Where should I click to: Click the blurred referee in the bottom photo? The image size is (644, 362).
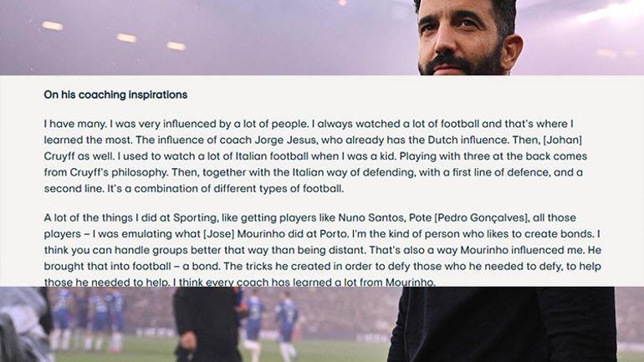click(x=206, y=324)
